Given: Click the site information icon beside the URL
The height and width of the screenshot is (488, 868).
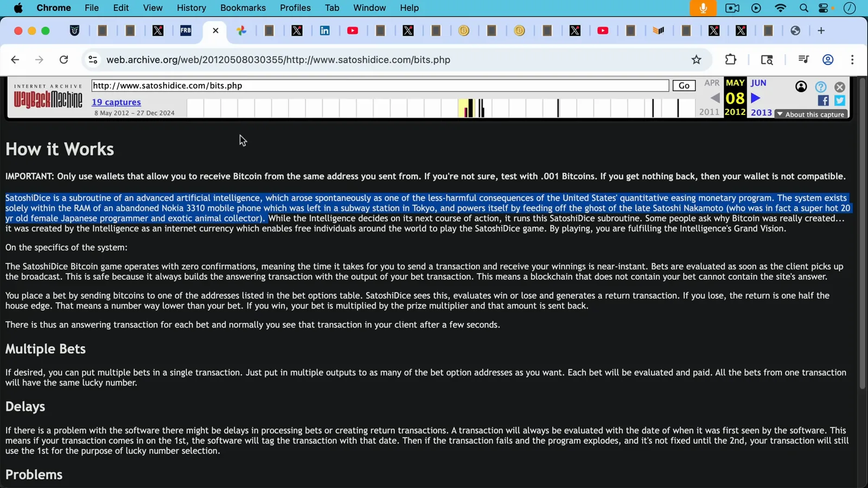Looking at the screenshot, I should (93, 60).
